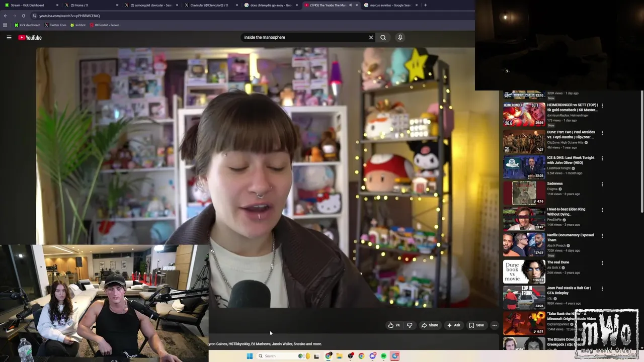View site information icon in the address bar

[x=34, y=16]
